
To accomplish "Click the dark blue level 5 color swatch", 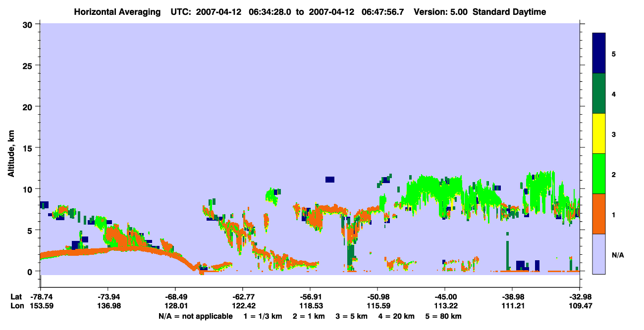I will 599,53.
